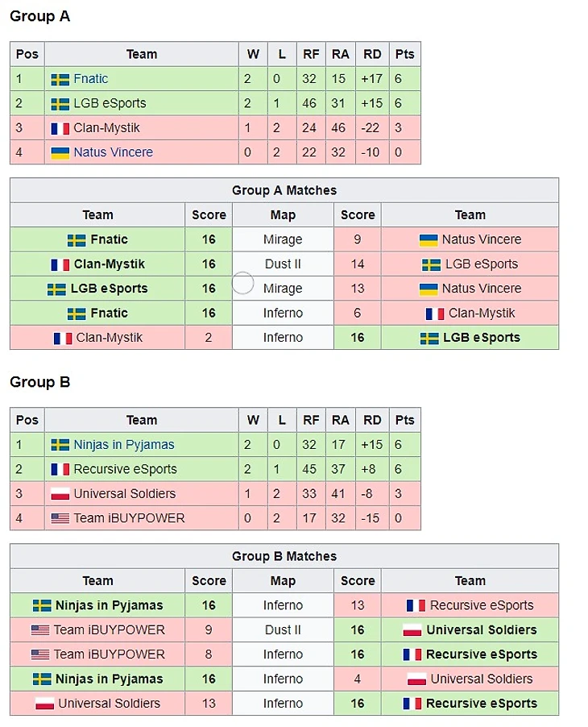The image size is (588, 727).
Task: Click the Dust II map cell for Clan-Mystik vs LGB
Action: point(283,264)
